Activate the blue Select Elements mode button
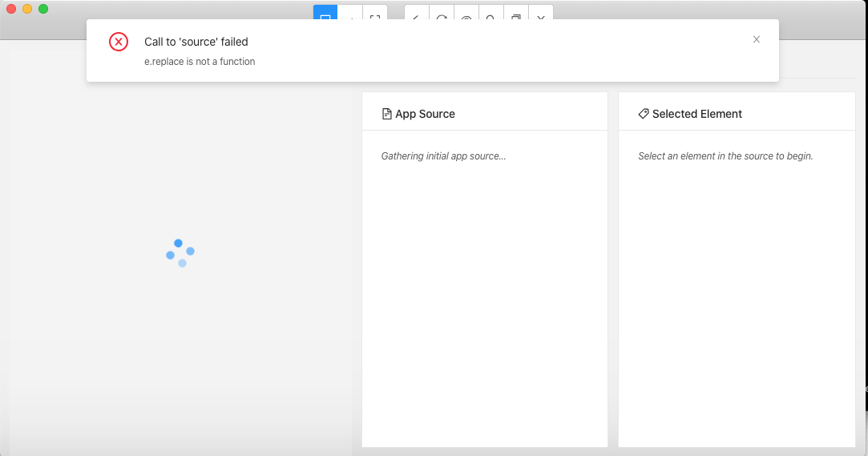This screenshot has height=456, width=868. click(x=325, y=13)
